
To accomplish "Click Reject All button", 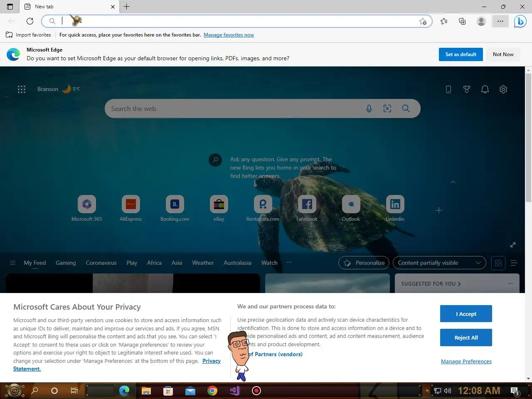I will tap(466, 337).
